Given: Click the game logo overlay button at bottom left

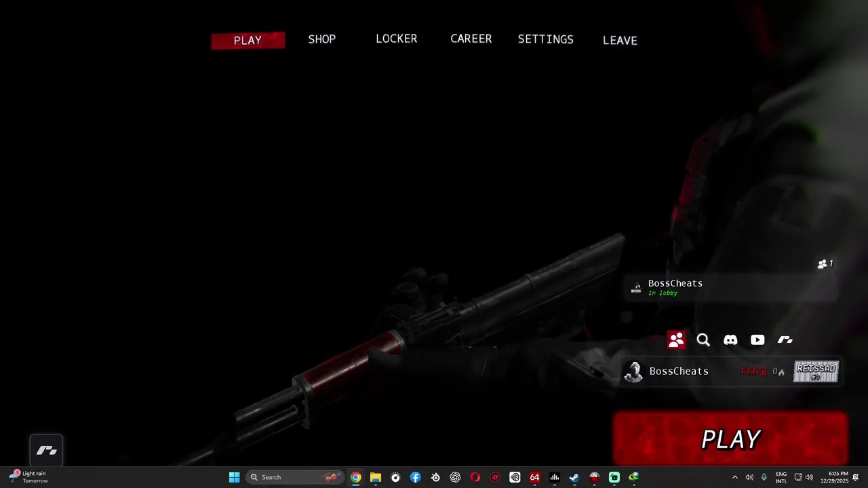Looking at the screenshot, I should (x=47, y=450).
